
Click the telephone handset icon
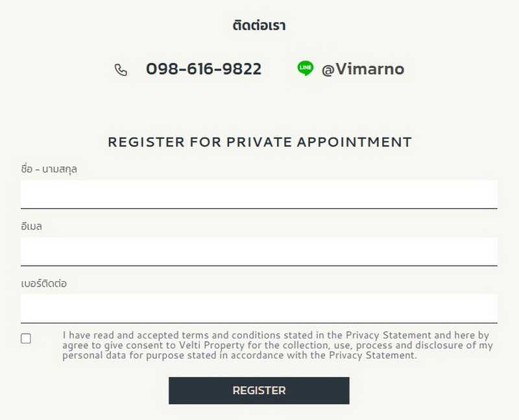coord(121,70)
